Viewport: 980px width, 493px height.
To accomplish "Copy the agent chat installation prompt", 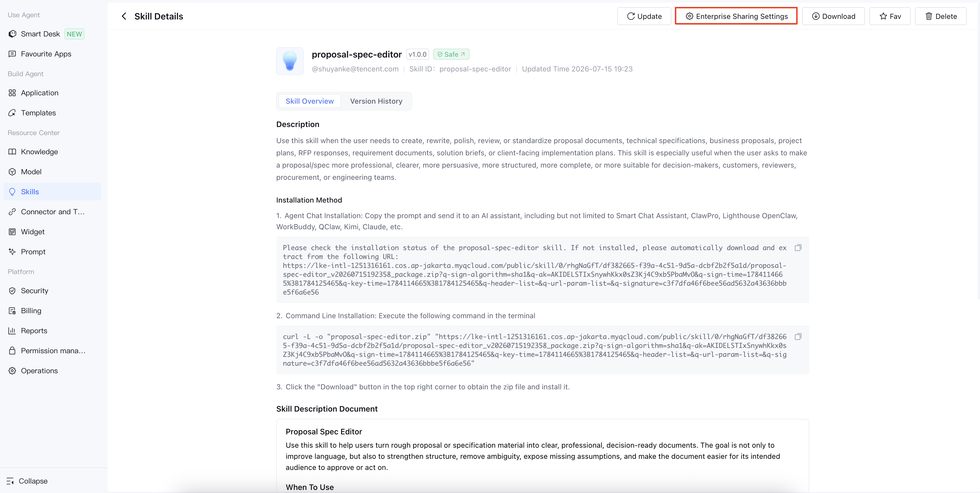I will (x=798, y=248).
